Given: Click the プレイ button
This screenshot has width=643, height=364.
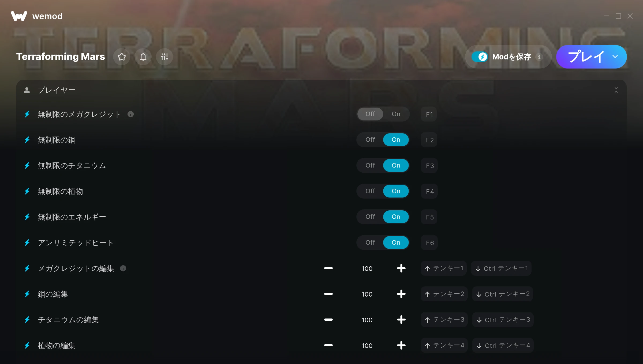Looking at the screenshot, I should [586, 57].
